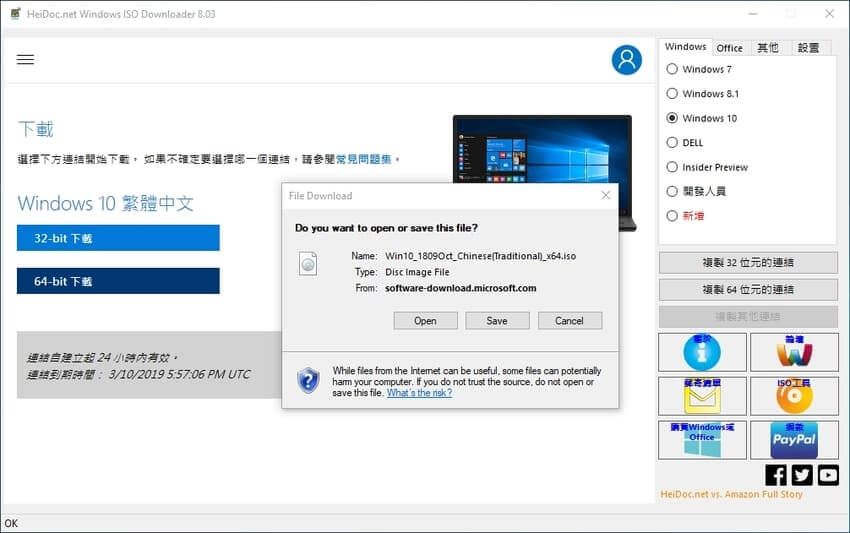Image resolution: width=850 pixels, height=533 pixels.
Task: Click 複製 64 位元的連結 button
Action: pos(748,290)
